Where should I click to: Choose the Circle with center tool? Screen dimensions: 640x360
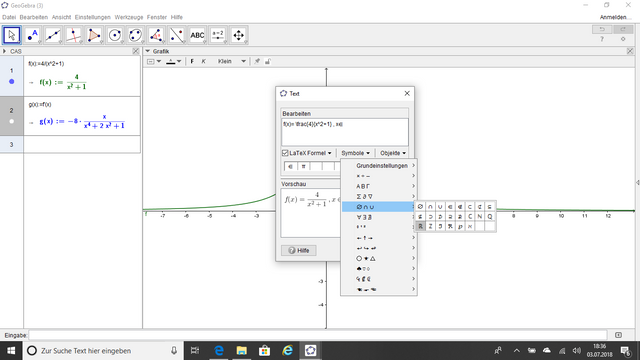[115, 35]
